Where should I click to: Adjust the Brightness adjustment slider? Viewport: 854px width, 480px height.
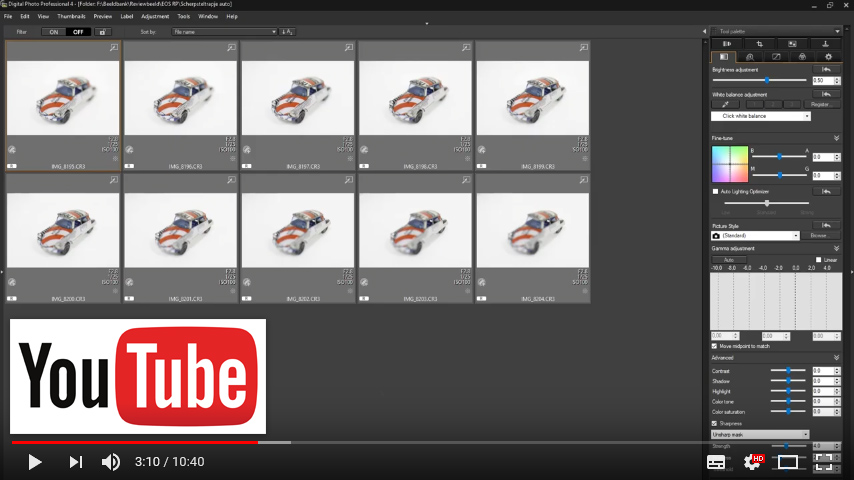click(767, 80)
